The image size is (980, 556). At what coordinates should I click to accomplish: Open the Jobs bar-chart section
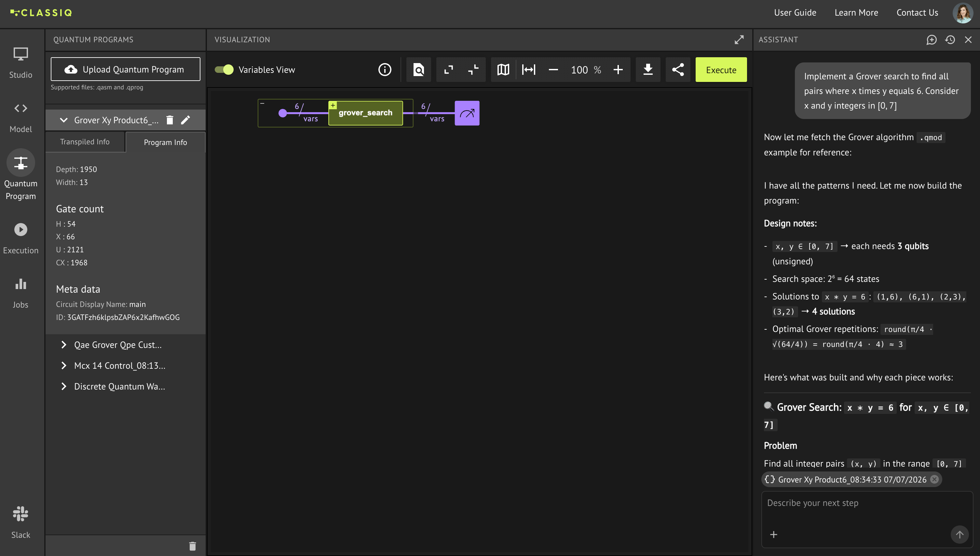click(x=20, y=293)
